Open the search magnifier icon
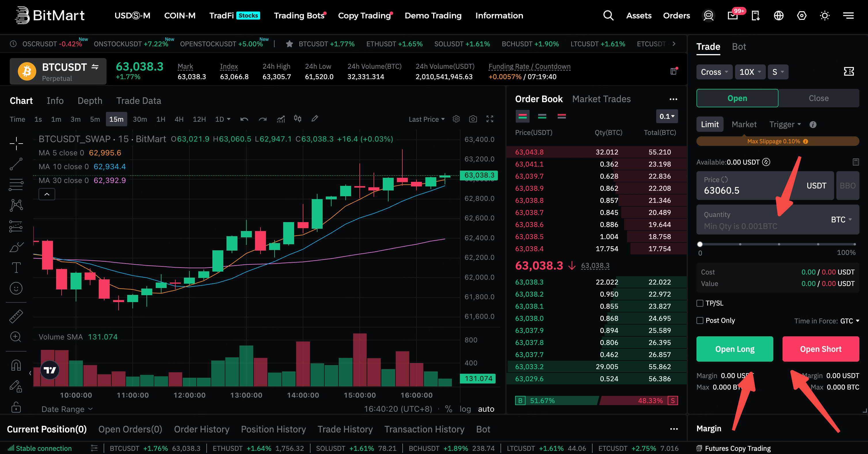Image resolution: width=868 pixels, height=454 pixels. 608,16
